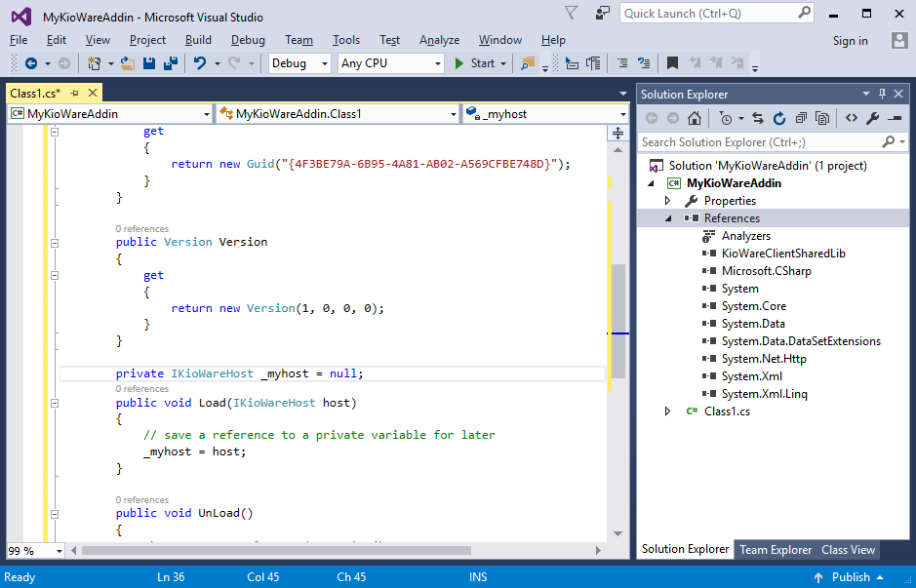
Task: Uncomment selected lines icon
Action: (644, 63)
